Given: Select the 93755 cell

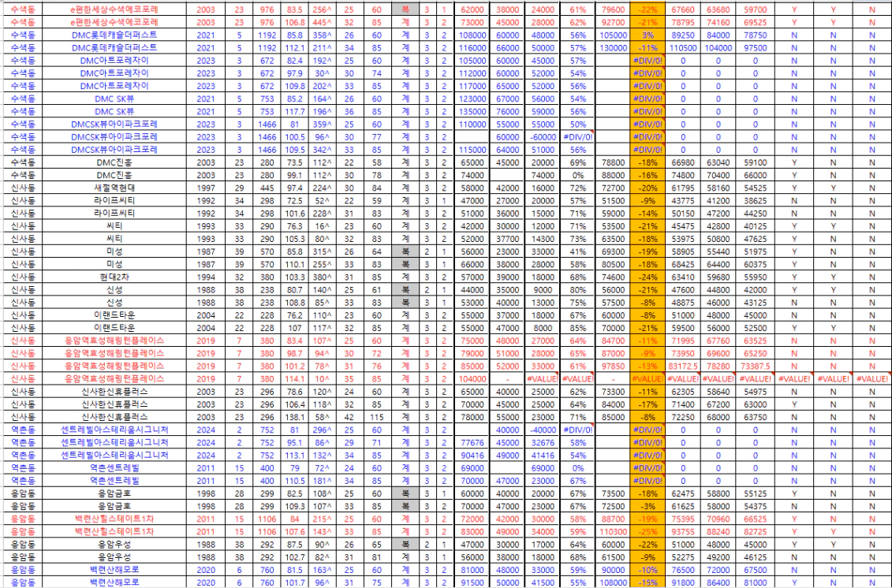Looking at the screenshot, I should (683, 532).
